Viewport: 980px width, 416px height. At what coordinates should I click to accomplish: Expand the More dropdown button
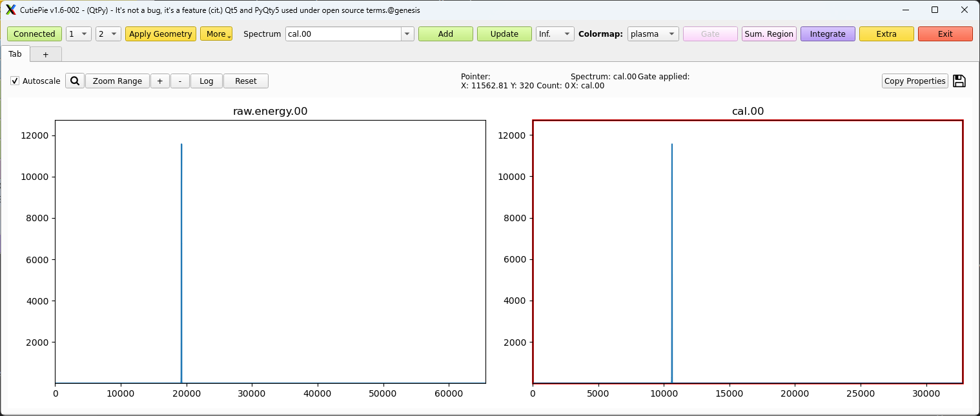(x=216, y=34)
